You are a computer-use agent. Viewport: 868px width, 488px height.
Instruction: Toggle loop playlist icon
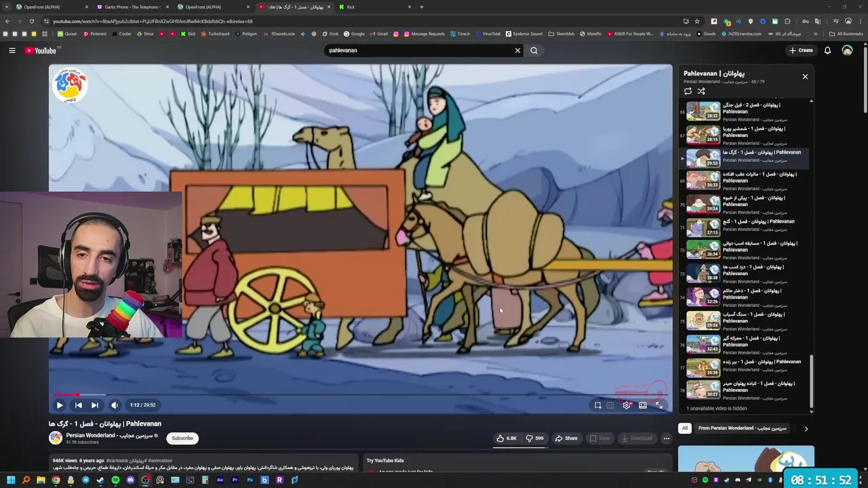(688, 91)
